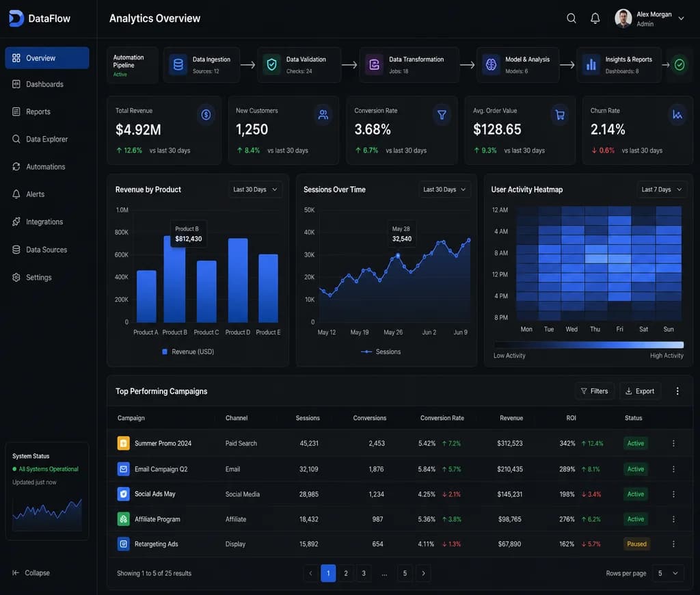700x595 pixels.
Task: Click the Data Validation shield icon
Action: point(271,65)
